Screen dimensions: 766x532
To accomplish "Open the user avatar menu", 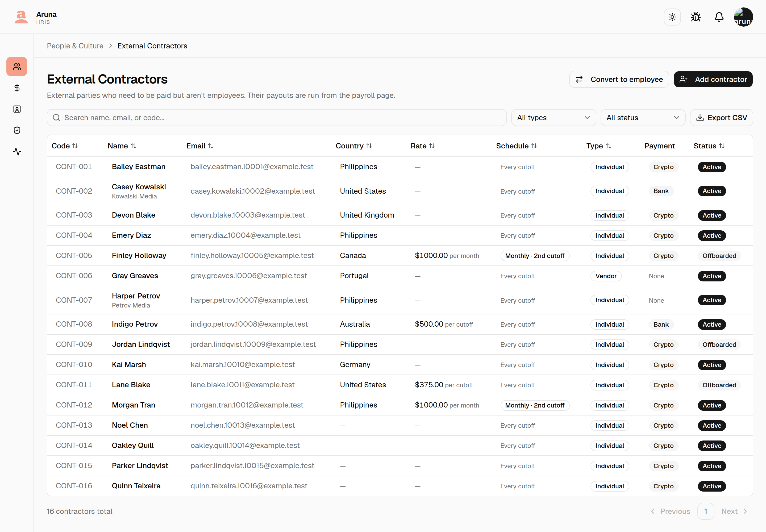I will (x=743, y=17).
